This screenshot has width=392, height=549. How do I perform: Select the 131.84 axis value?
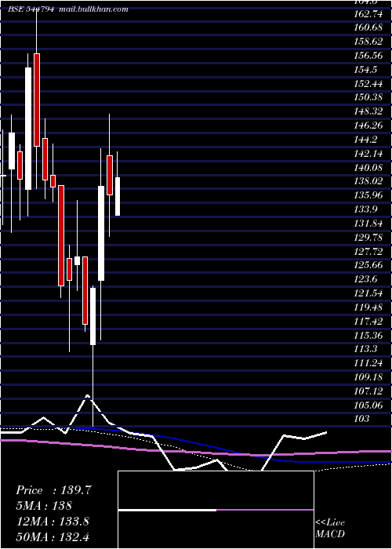coord(368,224)
